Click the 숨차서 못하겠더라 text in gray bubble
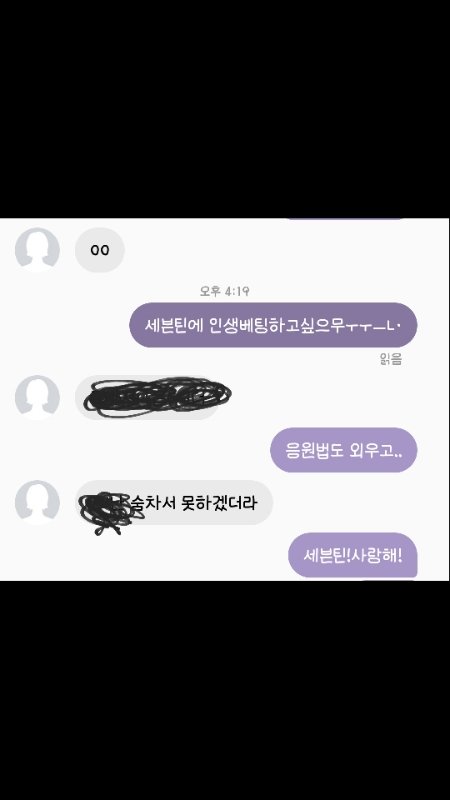This screenshot has height=800, width=450. (194, 504)
